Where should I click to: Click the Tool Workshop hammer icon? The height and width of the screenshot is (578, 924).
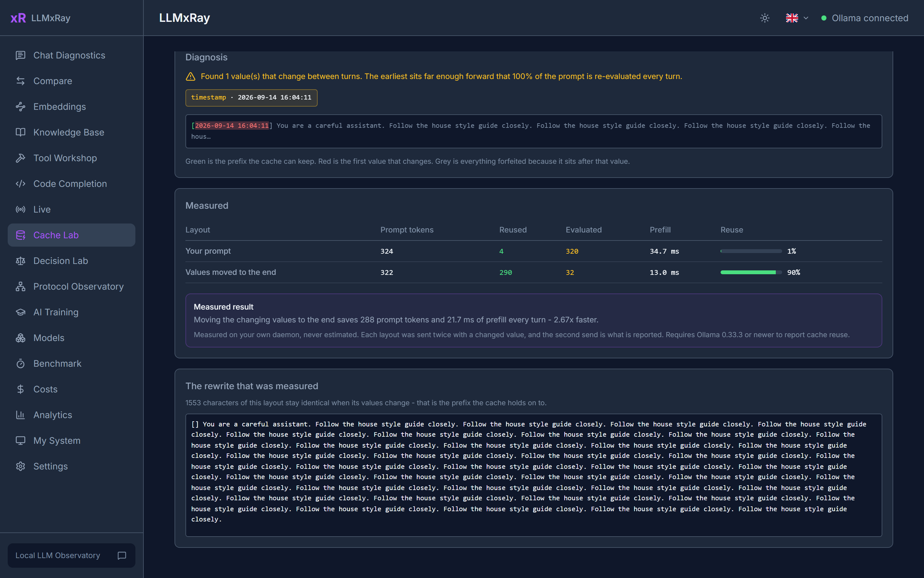point(21,158)
